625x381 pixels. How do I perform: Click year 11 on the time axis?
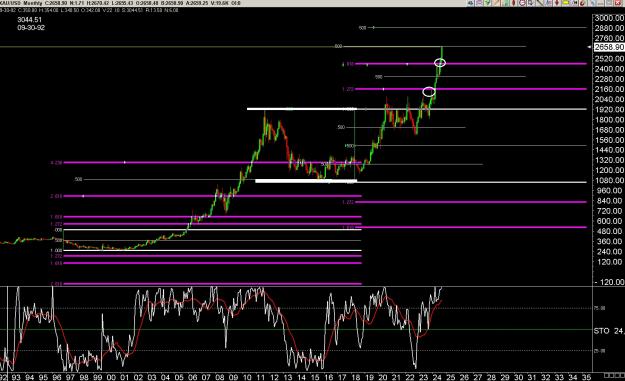[261, 377]
